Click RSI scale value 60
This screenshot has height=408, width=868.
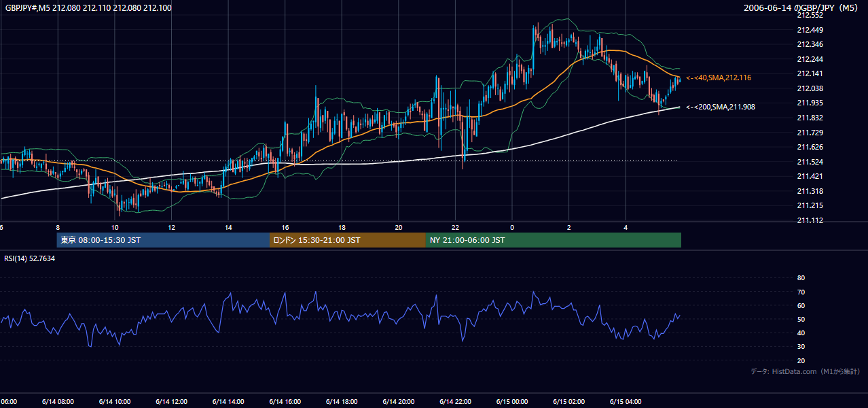(801, 305)
